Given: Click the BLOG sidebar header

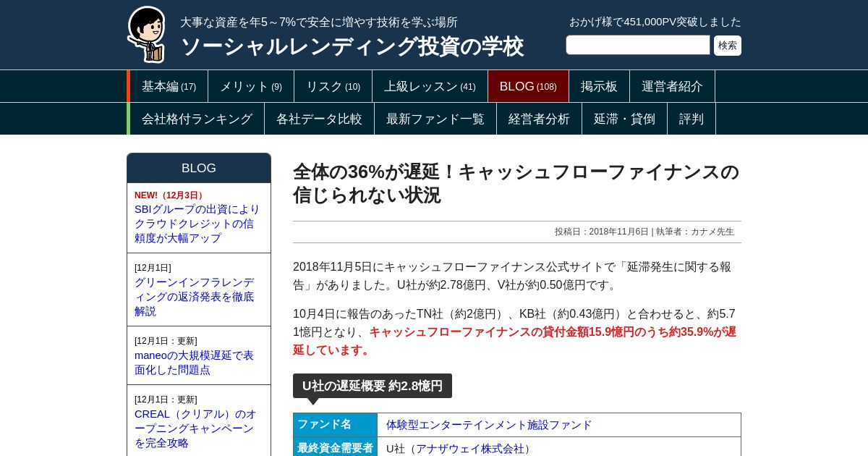Looking at the screenshot, I should pyautogui.click(x=199, y=168).
